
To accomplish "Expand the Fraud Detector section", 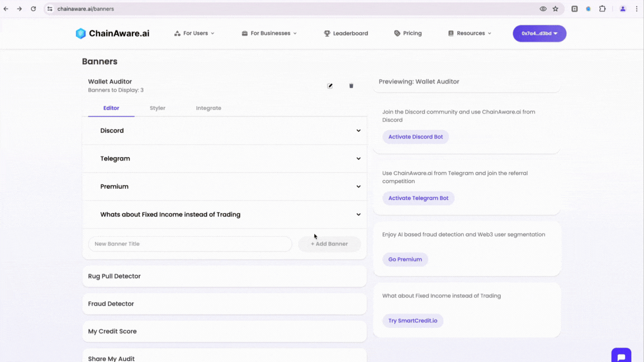I will [x=224, y=304].
